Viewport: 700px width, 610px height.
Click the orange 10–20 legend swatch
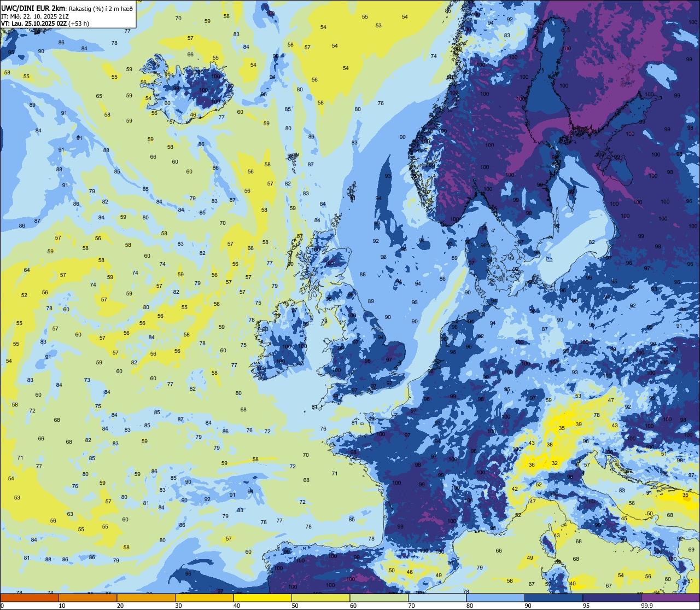(87, 597)
